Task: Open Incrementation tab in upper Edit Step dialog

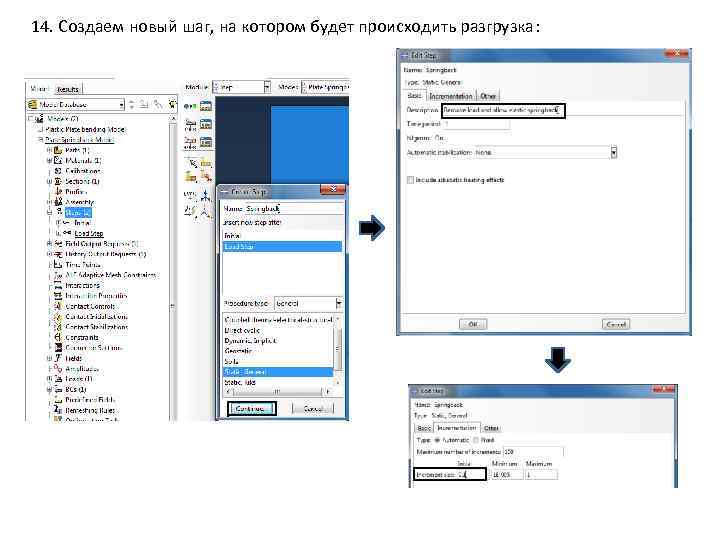Action: (x=451, y=96)
